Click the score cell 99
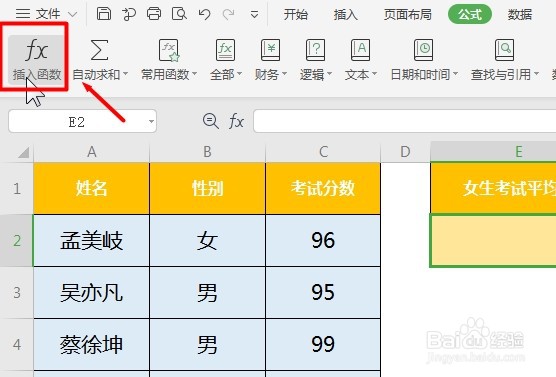The image size is (556, 377). [323, 344]
